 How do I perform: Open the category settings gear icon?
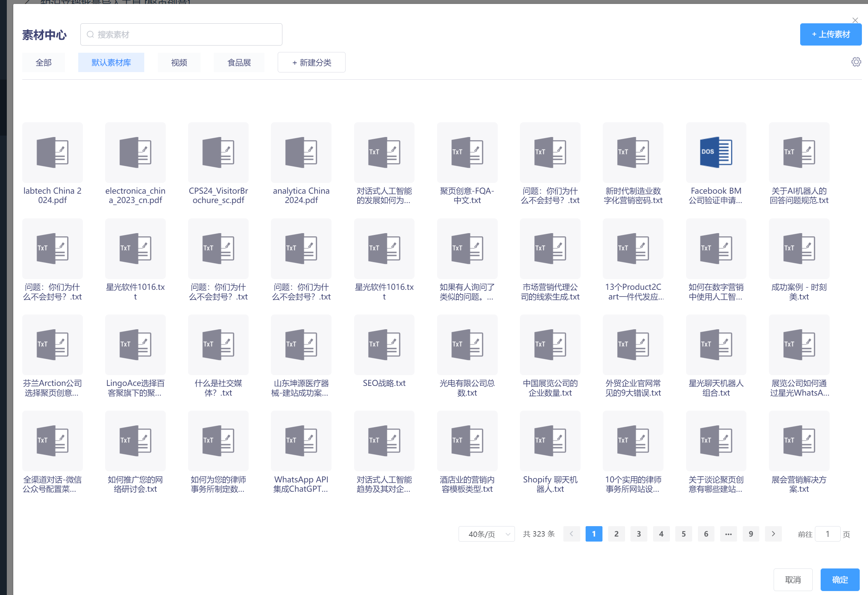click(856, 62)
